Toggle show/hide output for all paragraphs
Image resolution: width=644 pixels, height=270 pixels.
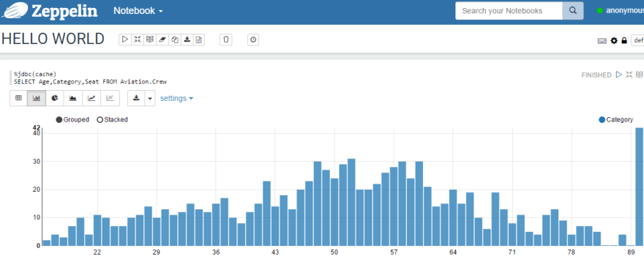150,40
